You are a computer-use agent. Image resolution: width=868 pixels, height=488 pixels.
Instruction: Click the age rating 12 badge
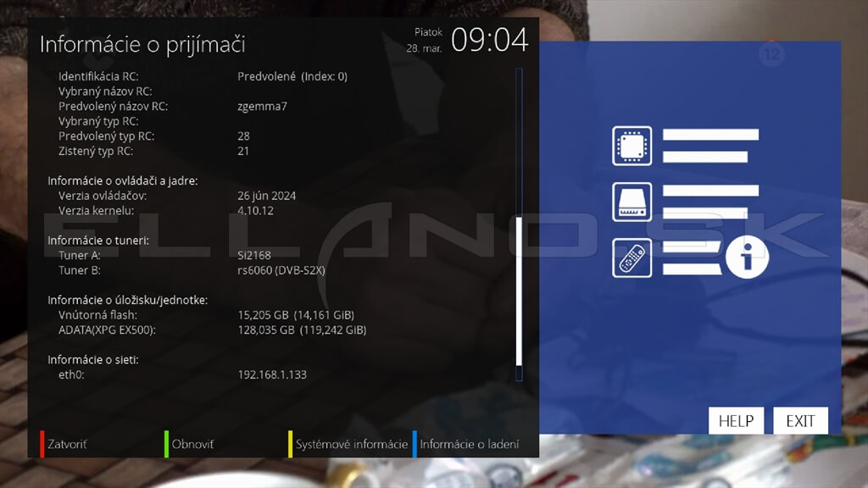[x=771, y=54]
